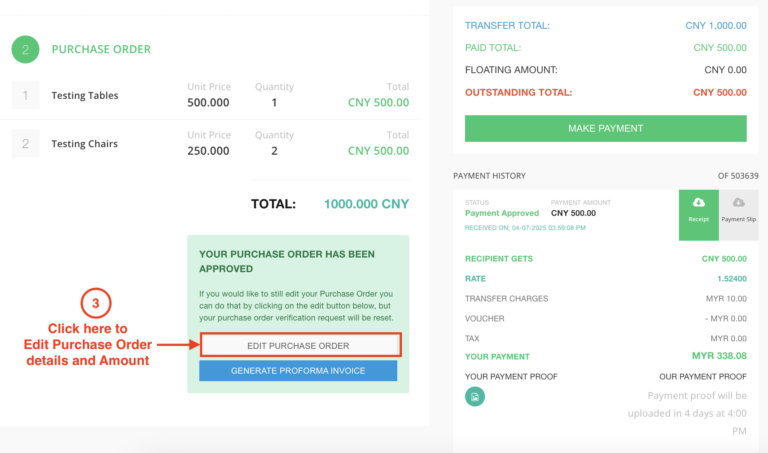Select the Testing Tables item row
The width and height of the screenshot is (768, 453).
click(x=85, y=96)
